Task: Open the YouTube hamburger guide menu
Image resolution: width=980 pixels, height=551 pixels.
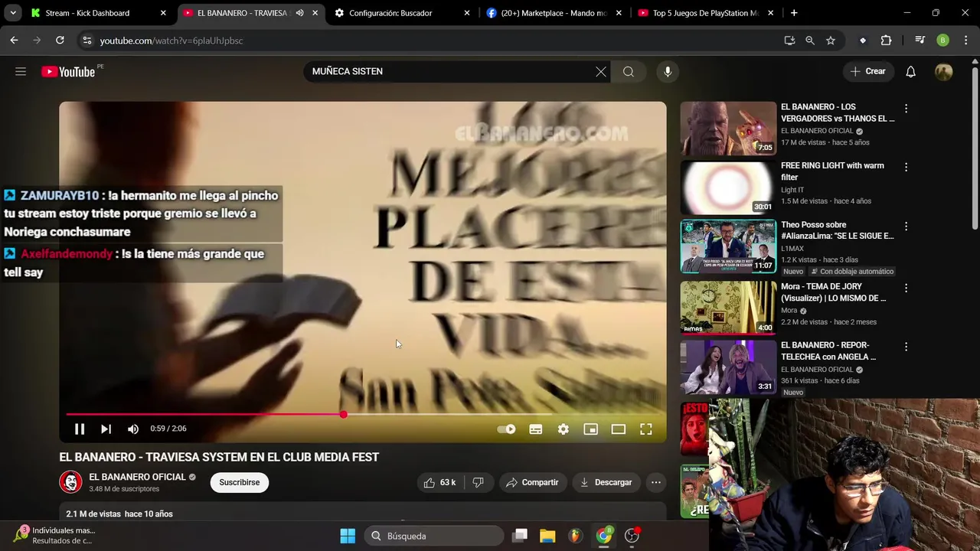Action: [x=21, y=71]
